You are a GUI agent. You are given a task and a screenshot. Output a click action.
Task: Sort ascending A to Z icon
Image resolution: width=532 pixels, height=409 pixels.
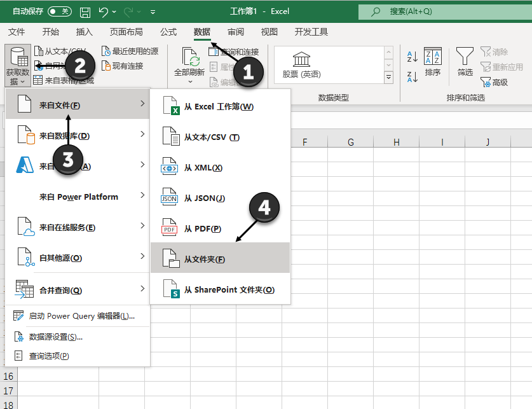coord(413,57)
